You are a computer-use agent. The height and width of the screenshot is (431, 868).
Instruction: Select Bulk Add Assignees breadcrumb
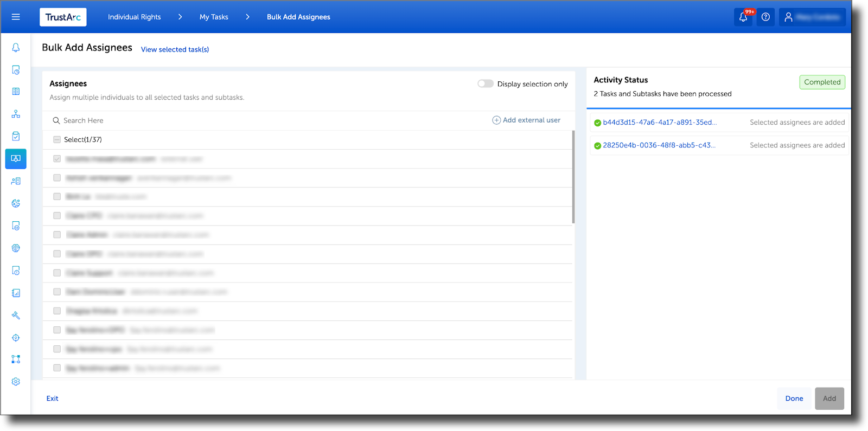pos(298,17)
